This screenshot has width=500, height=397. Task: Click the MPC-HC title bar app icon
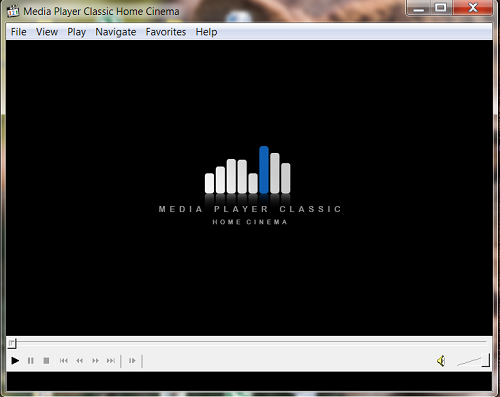(x=13, y=11)
